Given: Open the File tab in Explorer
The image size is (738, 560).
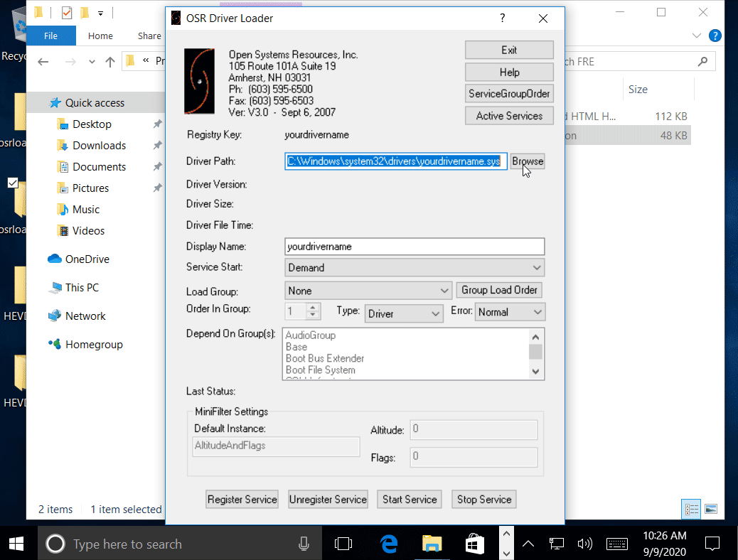Looking at the screenshot, I should (50, 36).
